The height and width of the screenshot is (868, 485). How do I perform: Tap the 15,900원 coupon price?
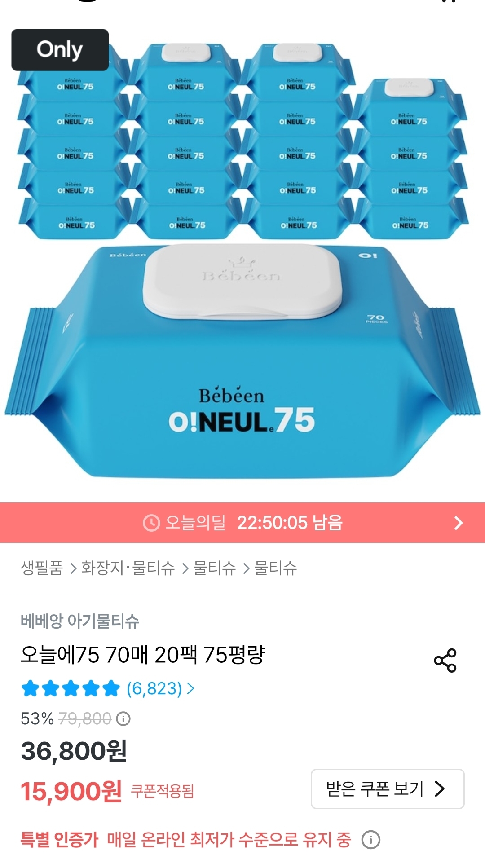click(71, 791)
